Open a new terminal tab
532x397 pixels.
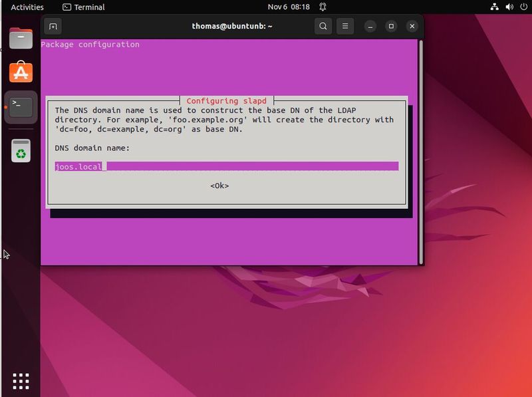pyautogui.click(x=52, y=27)
